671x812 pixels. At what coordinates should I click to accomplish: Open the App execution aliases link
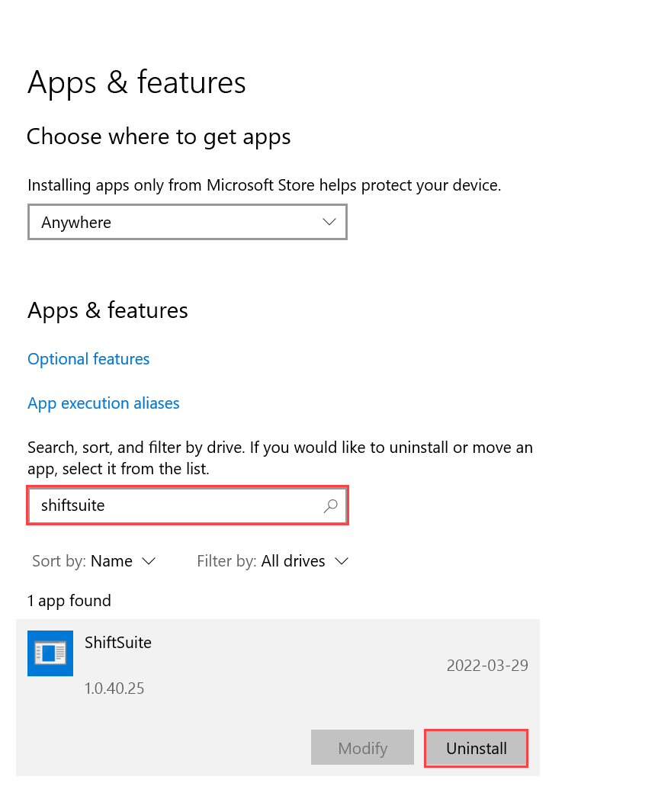coord(104,403)
